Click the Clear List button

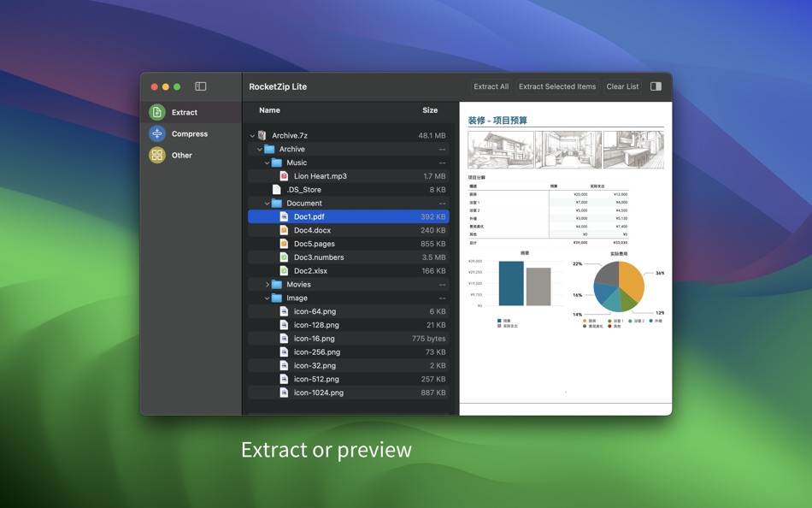(622, 86)
